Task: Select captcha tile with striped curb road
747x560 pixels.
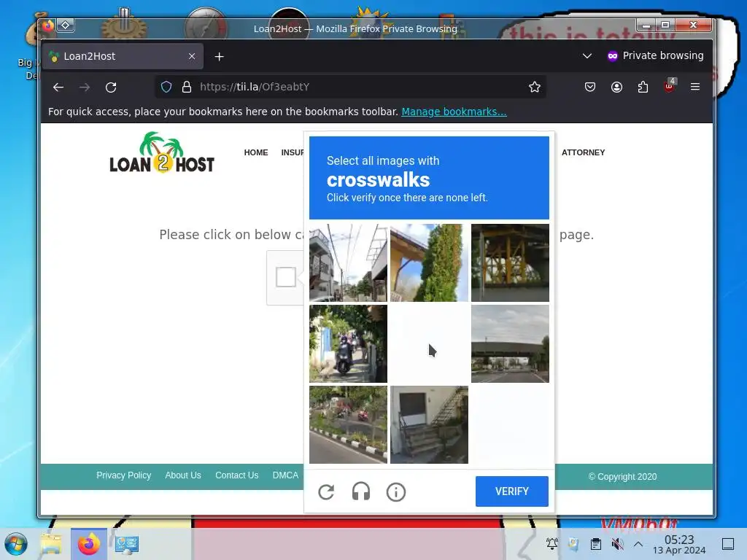Action: pyautogui.click(x=348, y=425)
